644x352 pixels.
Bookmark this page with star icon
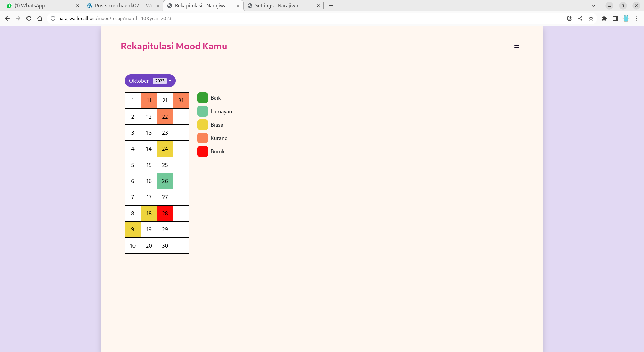591,18
